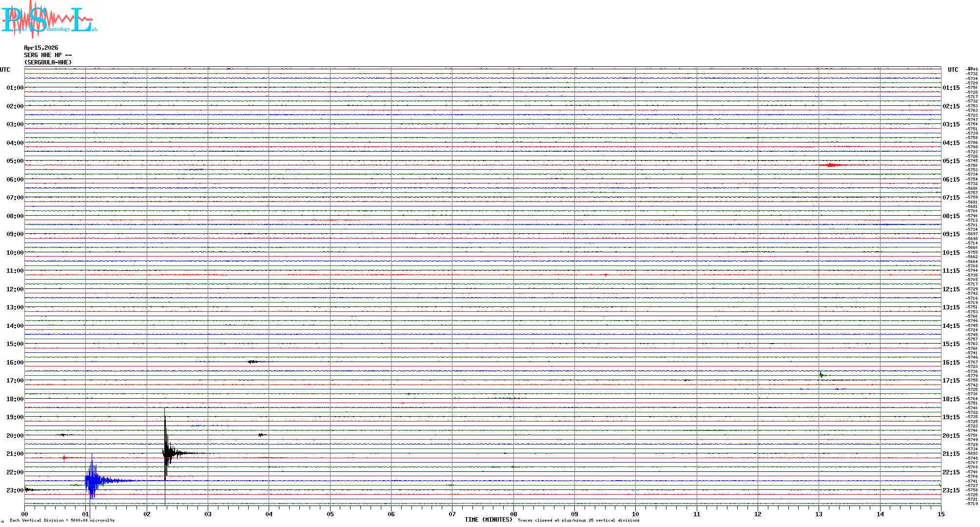Select the 23:00 hour label on left
The image size is (980, 527).
(15, 490)
